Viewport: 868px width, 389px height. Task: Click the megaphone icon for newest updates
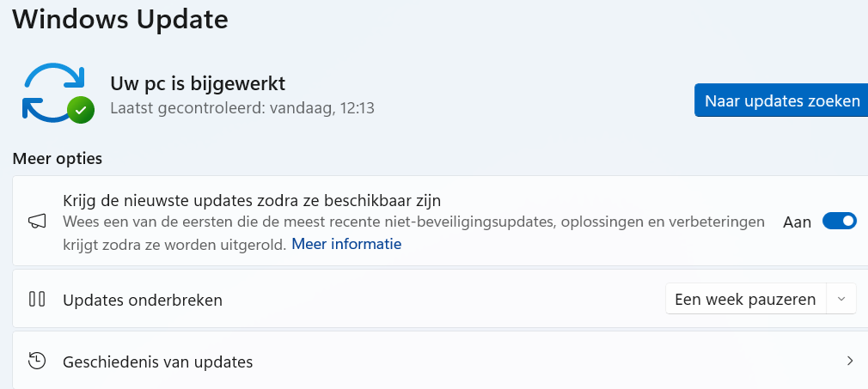37,222
